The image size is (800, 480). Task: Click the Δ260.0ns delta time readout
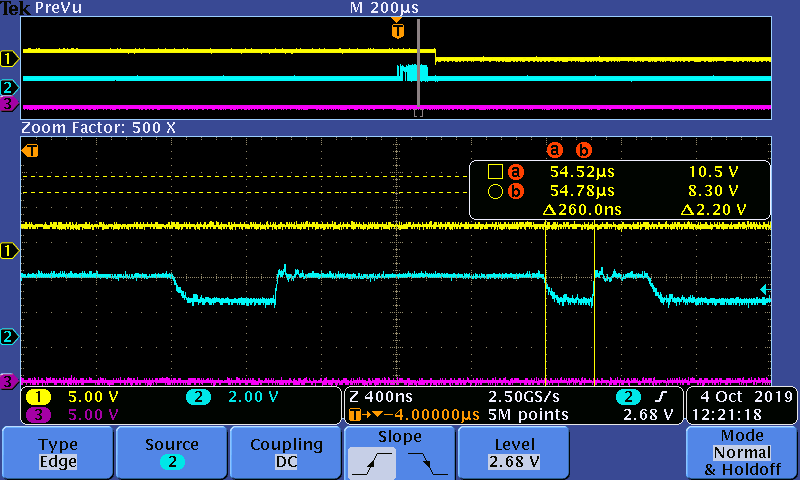tap(582, 210)
